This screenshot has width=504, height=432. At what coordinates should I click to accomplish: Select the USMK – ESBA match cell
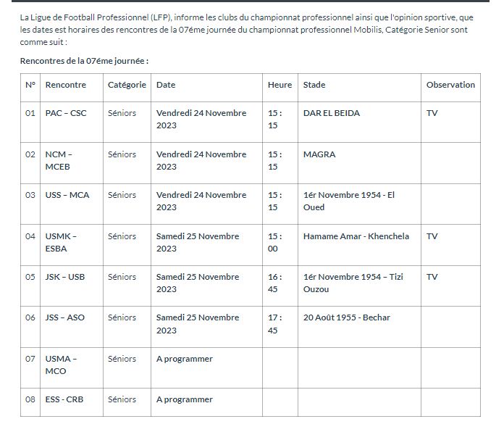tap(61, 242)
